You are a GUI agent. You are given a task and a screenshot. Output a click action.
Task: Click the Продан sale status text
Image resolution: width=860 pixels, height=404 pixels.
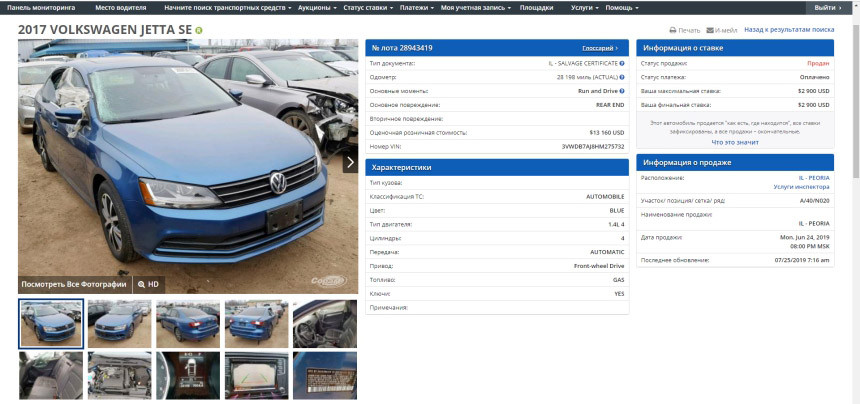click(820, 64)
